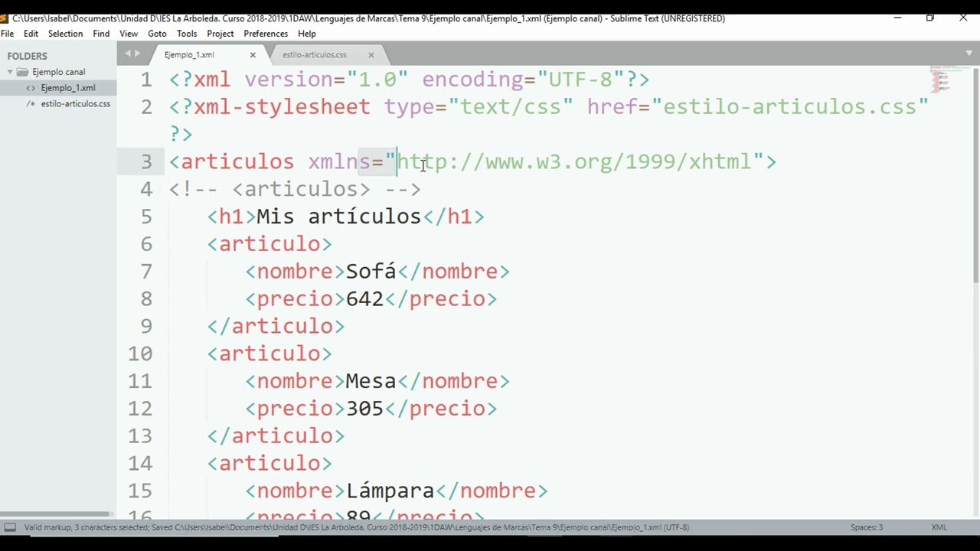Change indentation via Spaces: 3
This screenshot has width=980, height=551.
867,527
